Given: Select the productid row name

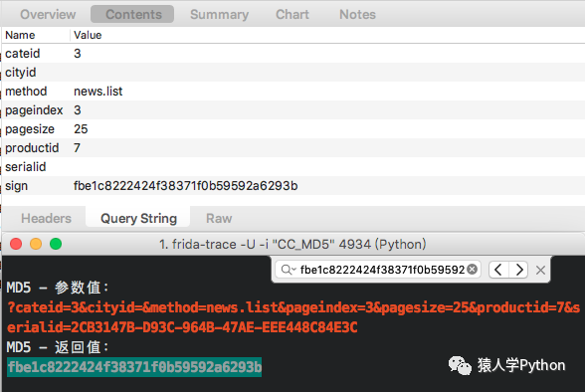Looking at the screenshot, I should [32, 148].
